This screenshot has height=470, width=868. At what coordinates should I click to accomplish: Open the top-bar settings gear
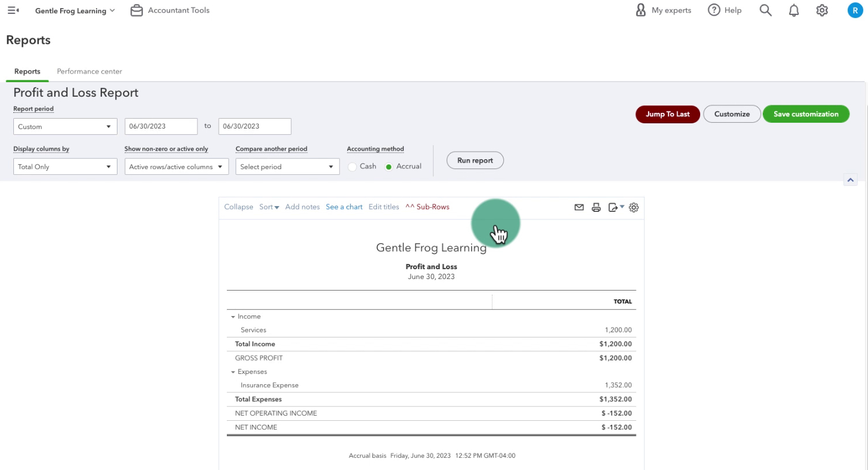point(822,10)
